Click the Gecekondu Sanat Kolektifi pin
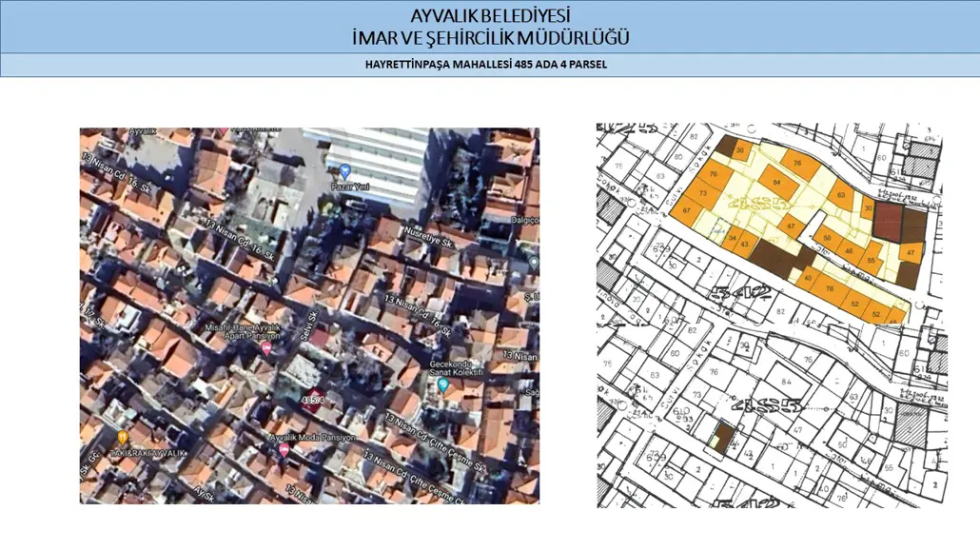 [444, 386]
